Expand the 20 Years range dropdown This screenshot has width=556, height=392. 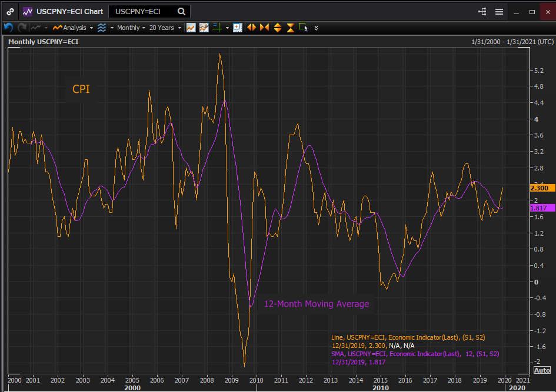pyautogui.click(x=165, y=28)
